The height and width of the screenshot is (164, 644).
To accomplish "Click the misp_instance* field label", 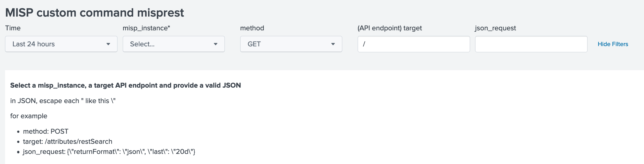I will pos(146,28).
